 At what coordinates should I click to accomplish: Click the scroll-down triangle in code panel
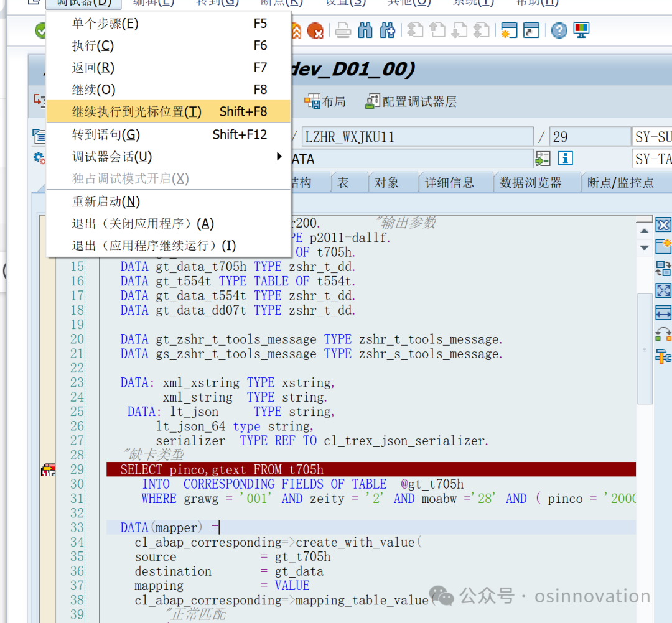[645, 246]
